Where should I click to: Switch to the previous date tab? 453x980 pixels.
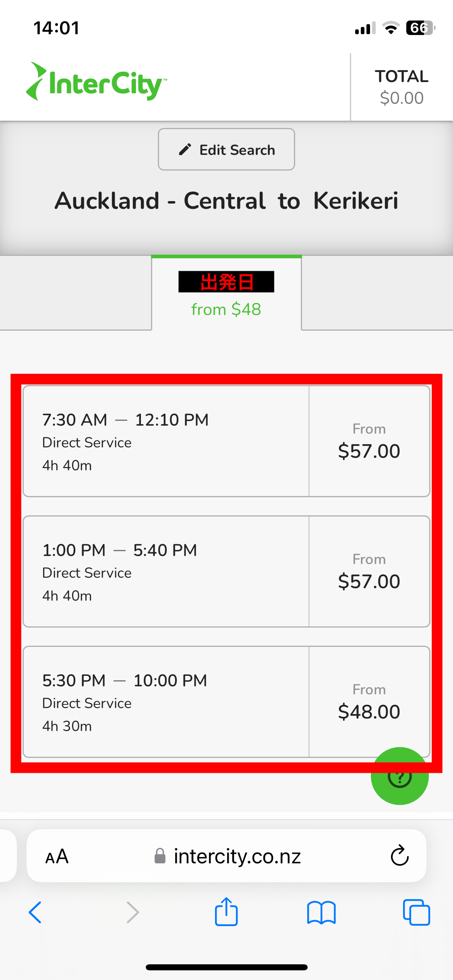pos(75,293)
